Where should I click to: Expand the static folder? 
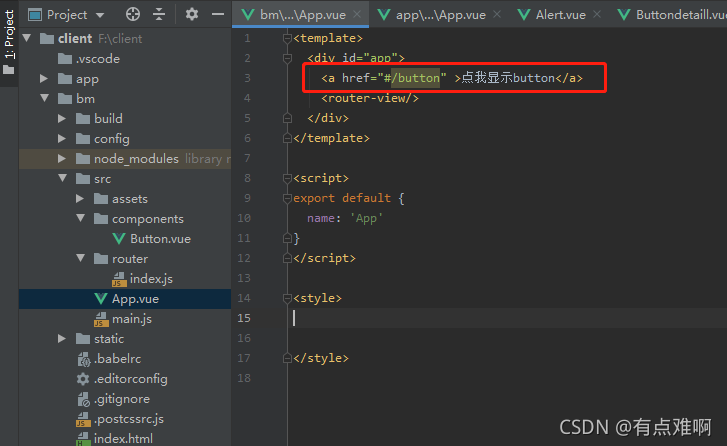62,338
